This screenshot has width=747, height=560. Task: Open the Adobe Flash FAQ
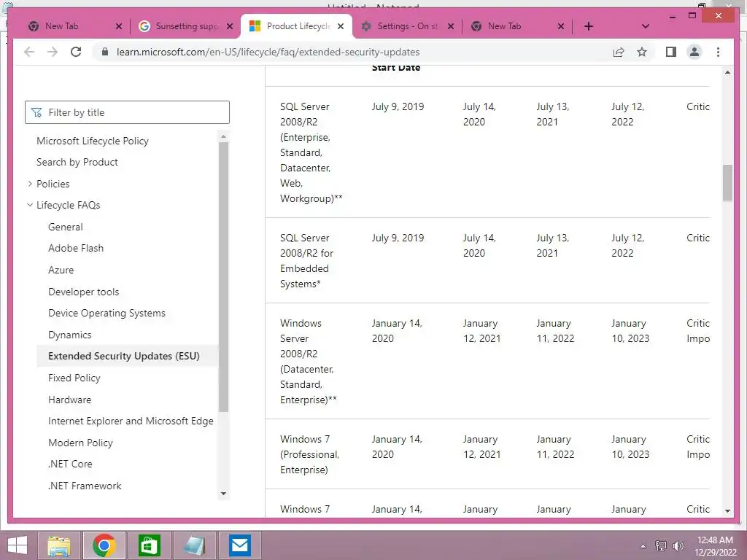point(76,248)
